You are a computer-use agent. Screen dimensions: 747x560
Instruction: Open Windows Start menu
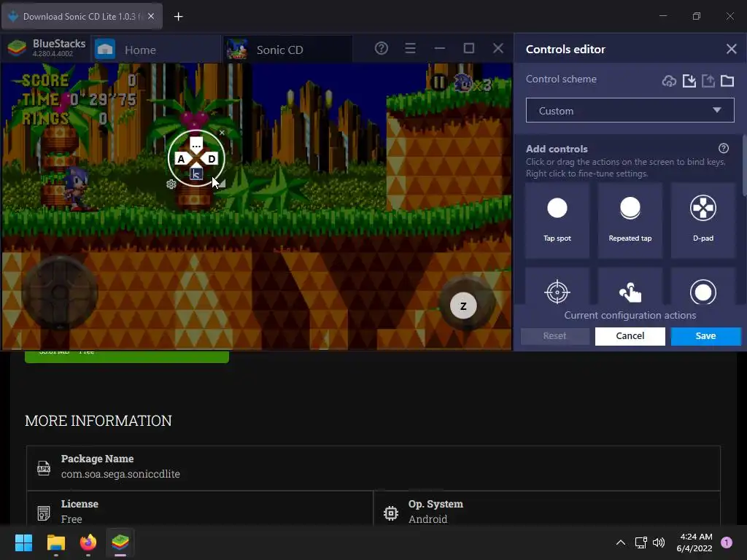click(23, 542)
